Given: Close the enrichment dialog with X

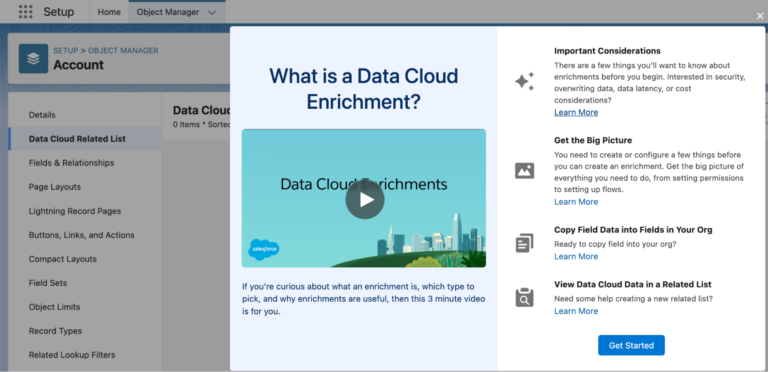Looking at the screenshot, I should click(760, 16).
